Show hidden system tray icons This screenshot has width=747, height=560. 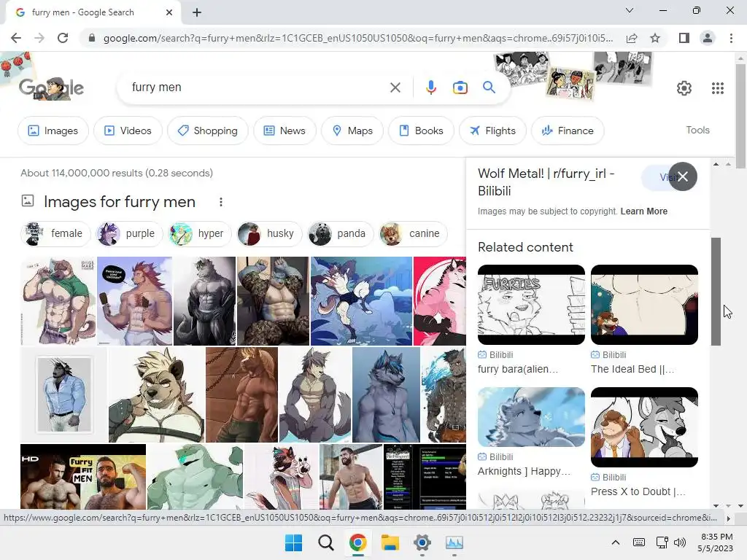tap(616, 542)
